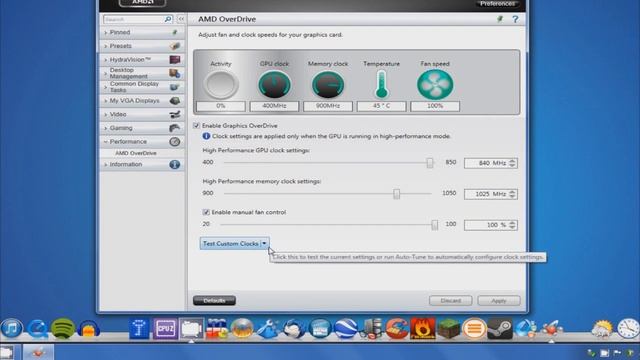
Task: Expand the Video section
Action: pyautogui.click(x=142, y=114)
